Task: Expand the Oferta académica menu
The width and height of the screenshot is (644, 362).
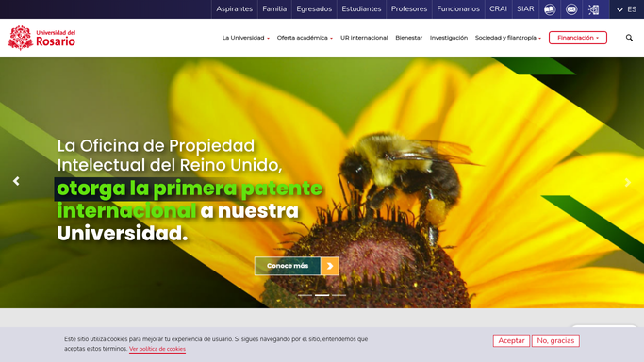Action: [305, 38]
